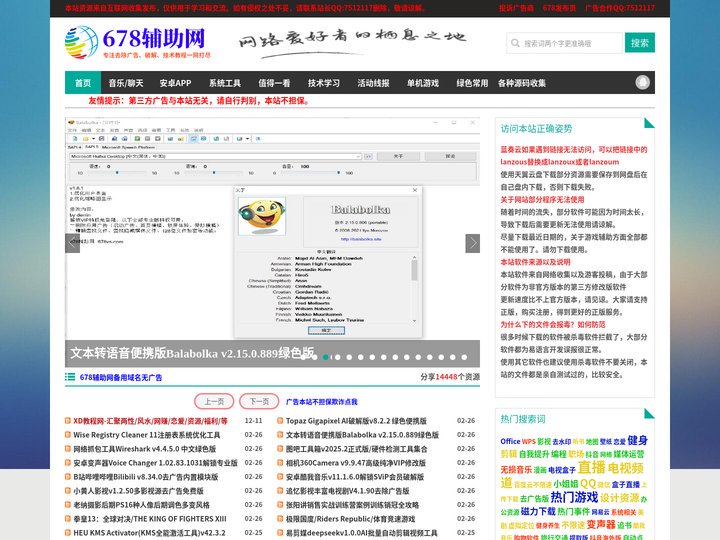Open the 老纳摄影后期PS16种人像 article
The width and height of the screenshot is (720, 540).
tap(141, 505)
